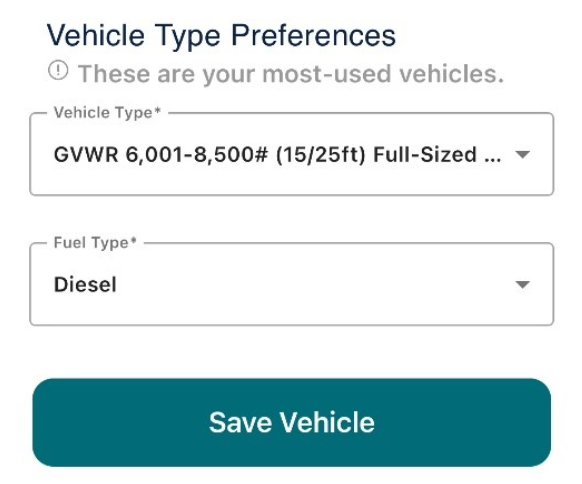This screenshot has width=582, height=484.
Task: Click the (15/25ft) text in Vehicle Type
Action: [x=321, y=155]
